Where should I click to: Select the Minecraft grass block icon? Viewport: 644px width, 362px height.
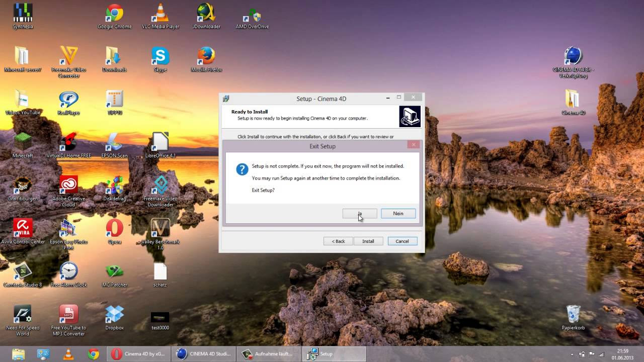point(23,146)
